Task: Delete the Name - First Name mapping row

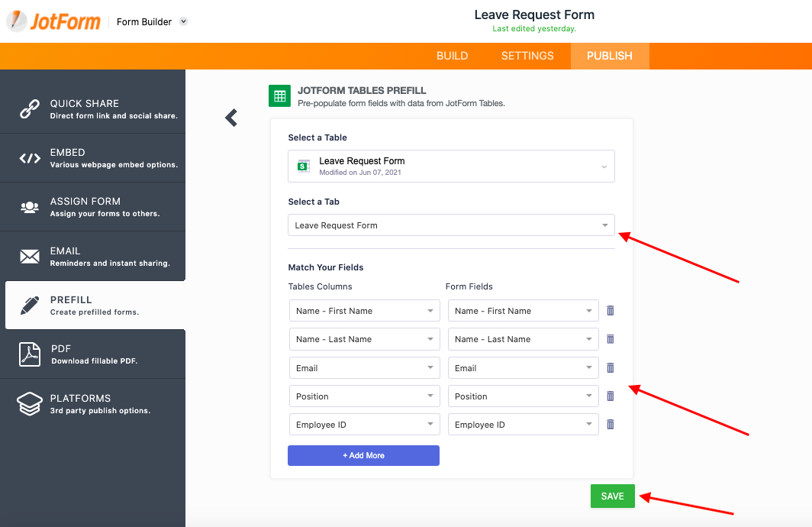Action: [611, 310]
